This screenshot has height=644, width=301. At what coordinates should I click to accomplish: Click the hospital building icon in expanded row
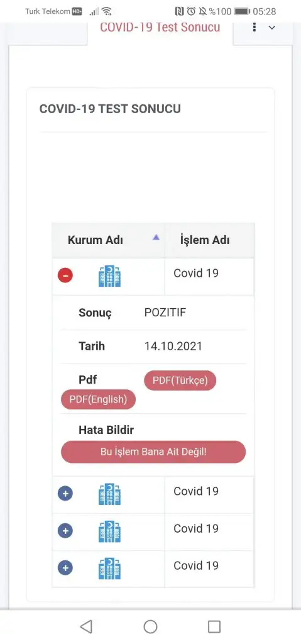(109, 276)
